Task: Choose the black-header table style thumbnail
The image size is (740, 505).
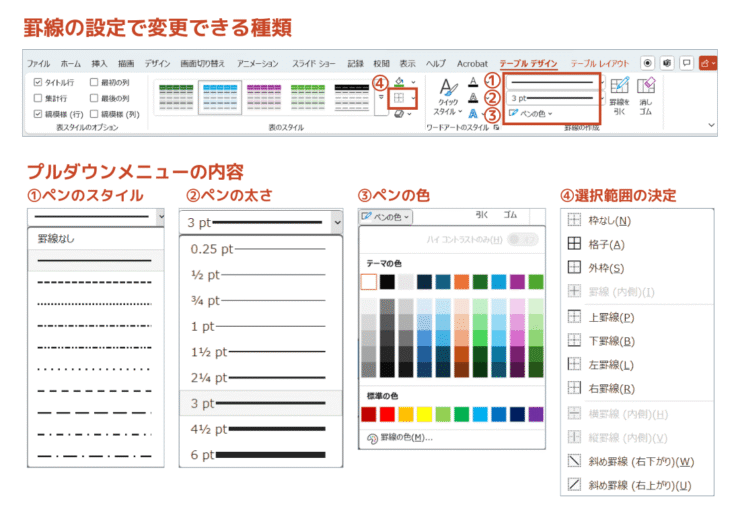Action: click(x=352, y=97)
